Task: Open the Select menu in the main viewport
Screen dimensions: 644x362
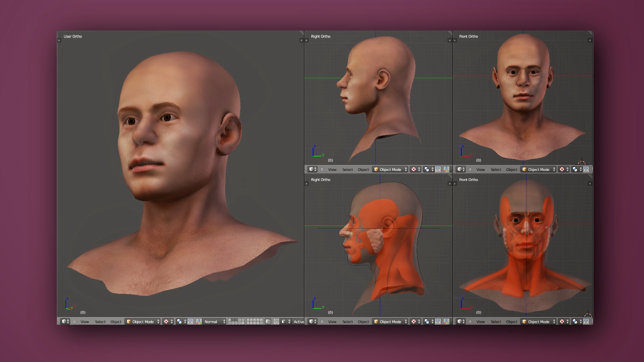Action: (x=100, y=322)
